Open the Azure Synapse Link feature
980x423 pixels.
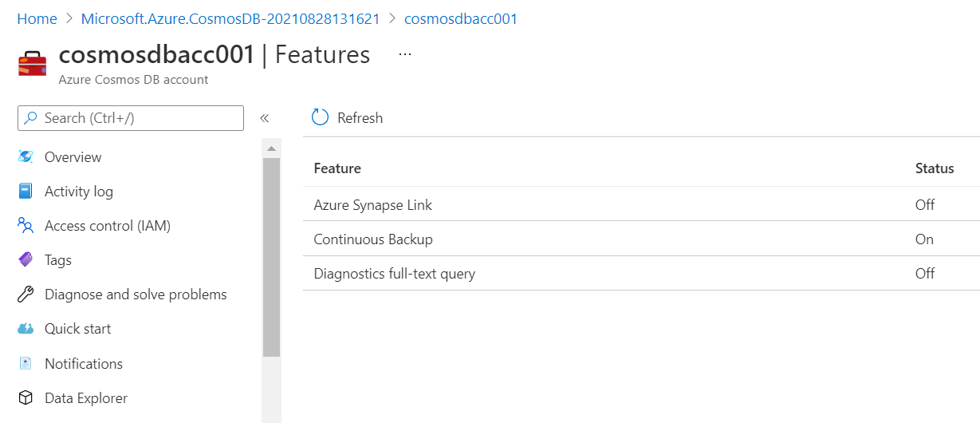[372, 205]
